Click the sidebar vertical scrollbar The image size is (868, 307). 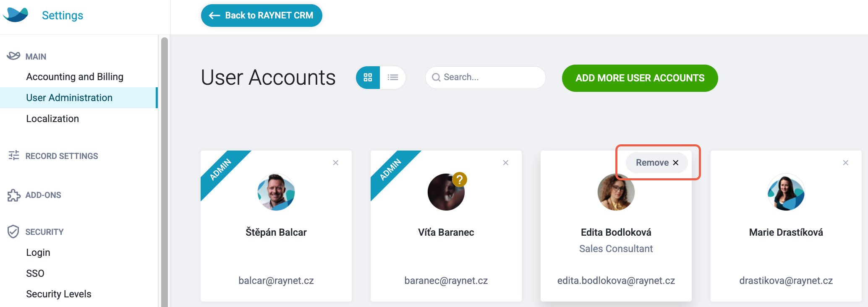click(x=165, y=172)
